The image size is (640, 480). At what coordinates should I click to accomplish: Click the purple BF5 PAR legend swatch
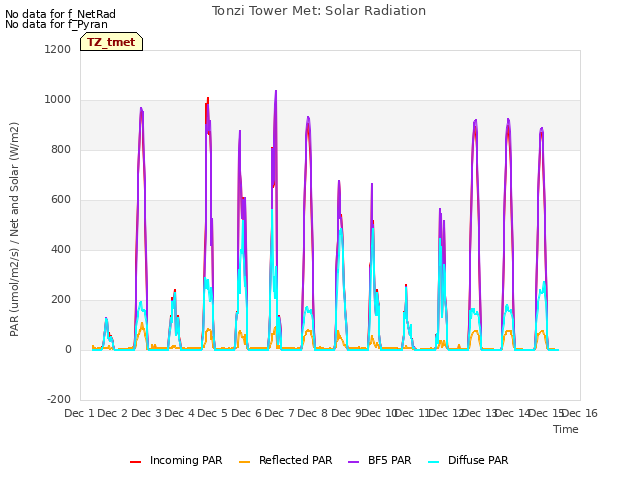point(353,462)
